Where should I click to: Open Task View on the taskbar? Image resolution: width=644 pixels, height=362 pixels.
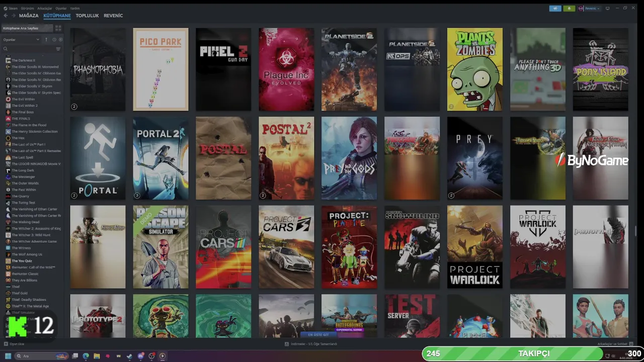pos(75,356)
